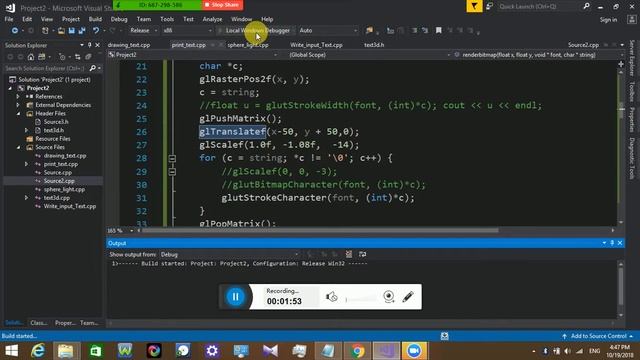Click the Quick Launch search magnifier icon
Screen dimensions: 640x360
587,6
